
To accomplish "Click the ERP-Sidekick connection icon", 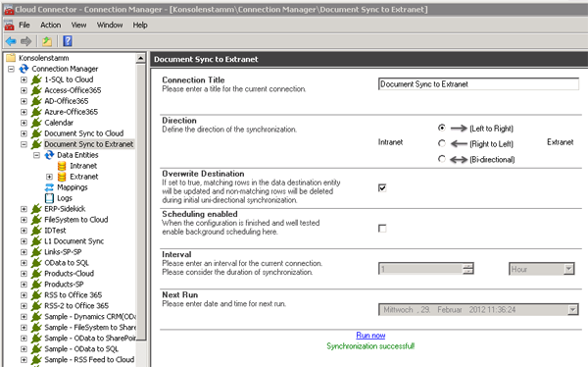I will point(36,209).
